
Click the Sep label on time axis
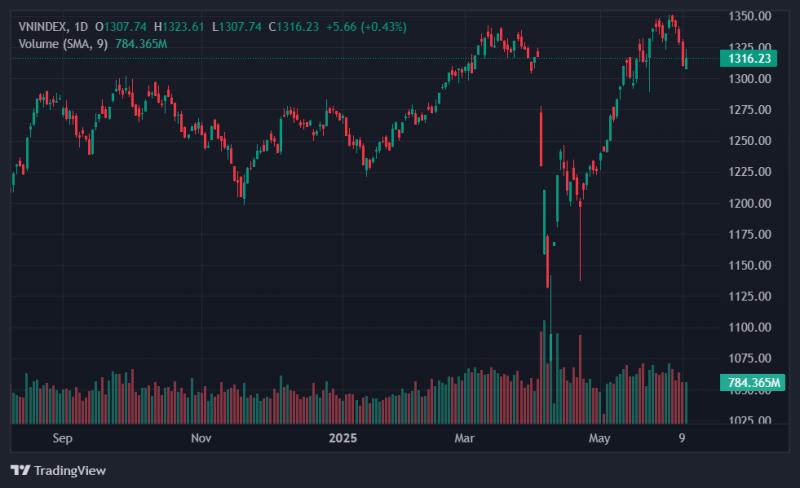pyautogui.click(x=62, y=438)
